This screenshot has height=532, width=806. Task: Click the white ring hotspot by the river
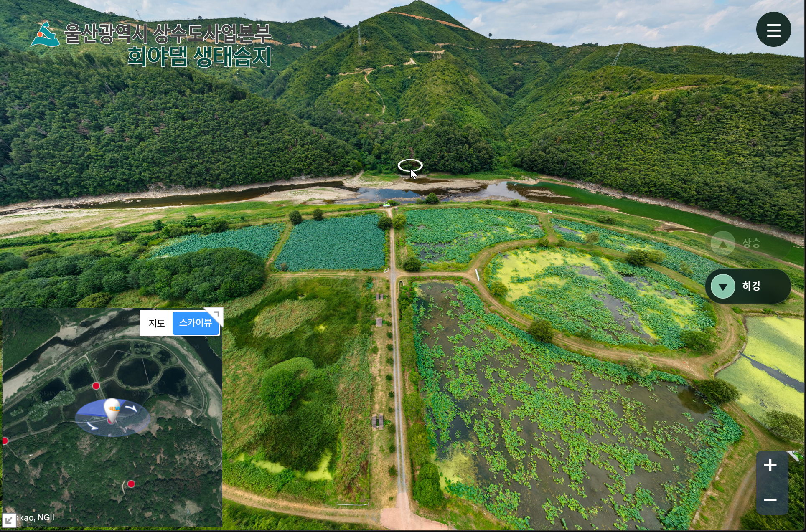click(410, 165)
